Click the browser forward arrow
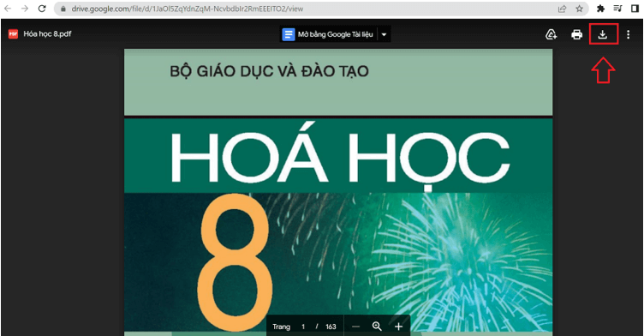This screenshot has width=644, height=336. pyautogui.click(x=25, y=9)
